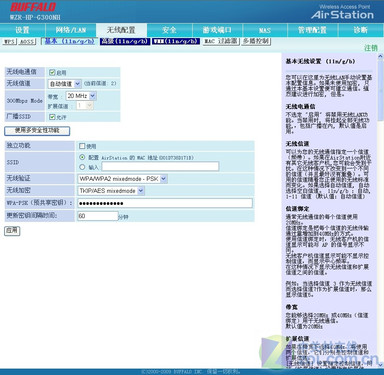384x375 pixels.
Task: Go to the NAS tab
Action: pyautogui.click(x=265, y=30)
